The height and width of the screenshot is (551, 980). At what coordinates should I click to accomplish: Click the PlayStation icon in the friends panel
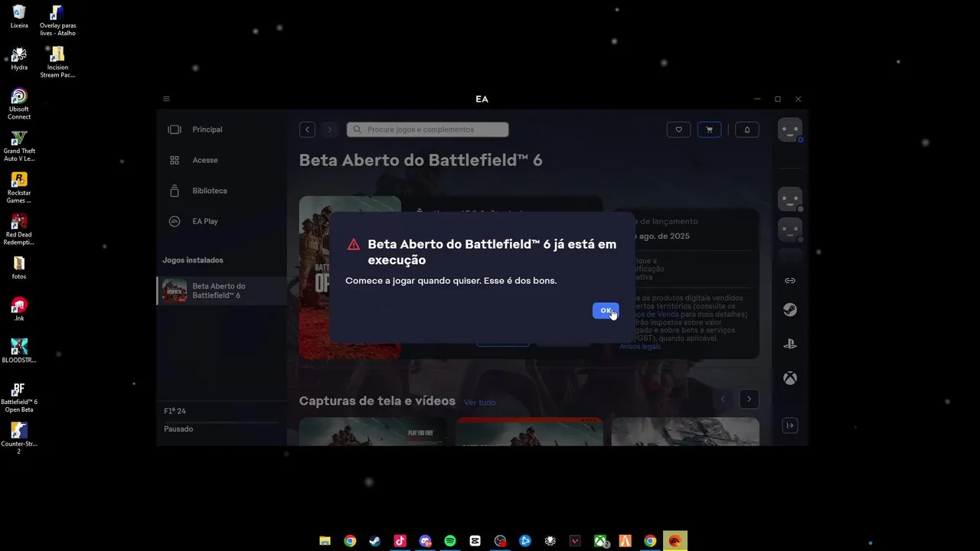790,344
